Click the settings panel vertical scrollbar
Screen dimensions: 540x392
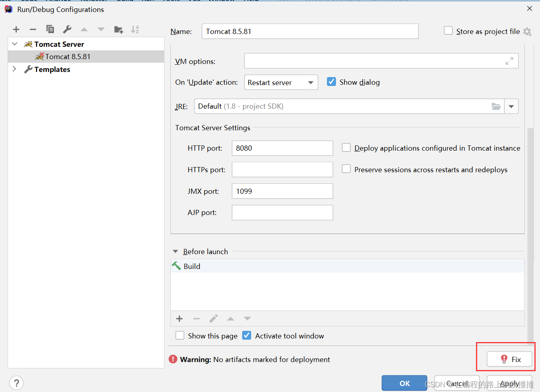pyautogui.click(x=531, y=236)
